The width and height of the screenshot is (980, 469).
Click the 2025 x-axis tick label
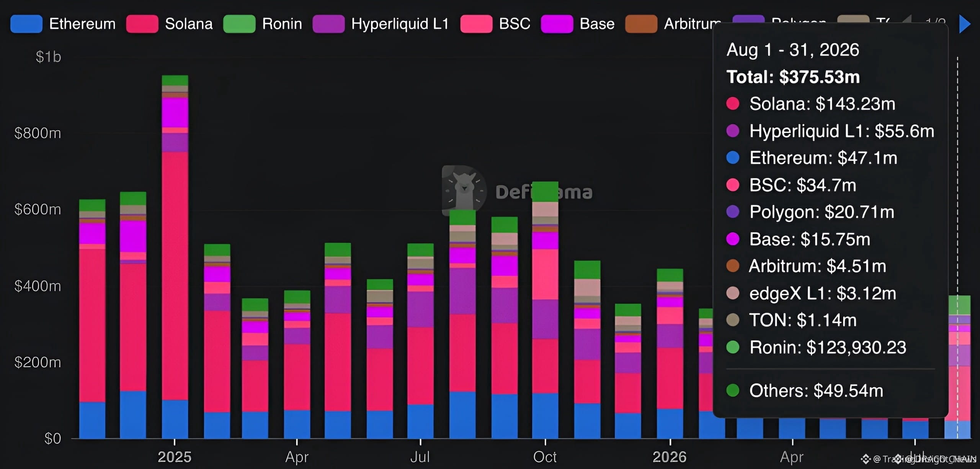click(175, 457)
